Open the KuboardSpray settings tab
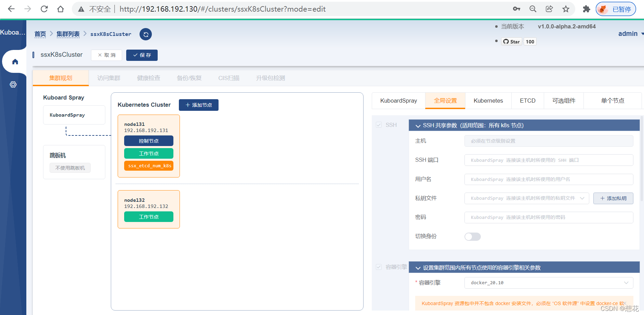644x315 pixels. [x=398, y=101]
